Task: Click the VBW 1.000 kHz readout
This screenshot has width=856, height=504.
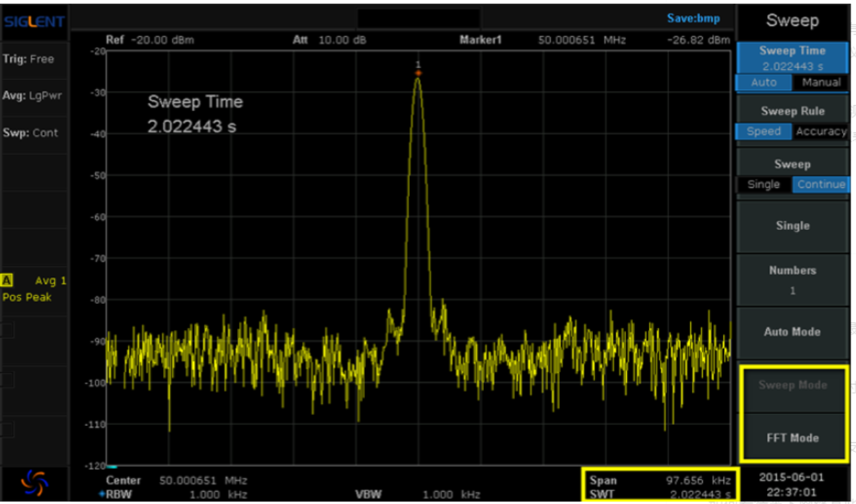Action: pyautogui.click(x=418, y=495)
